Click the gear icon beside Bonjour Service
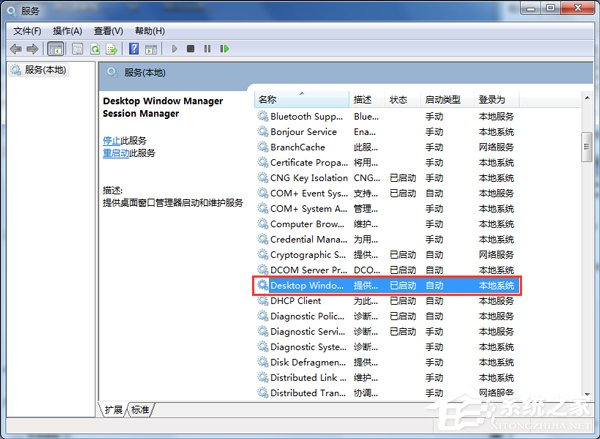 (x=263, y=131)
